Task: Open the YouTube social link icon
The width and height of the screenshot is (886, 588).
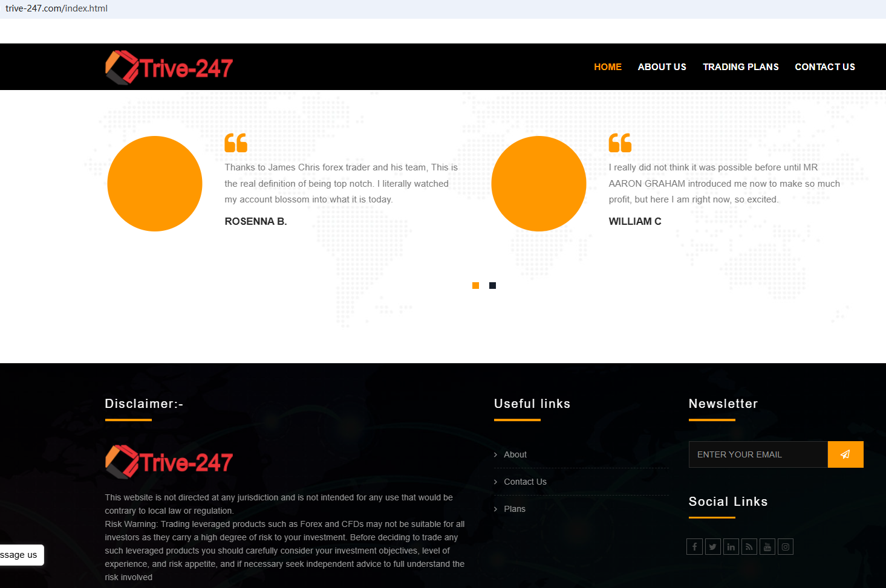Action: pos(767,547)
